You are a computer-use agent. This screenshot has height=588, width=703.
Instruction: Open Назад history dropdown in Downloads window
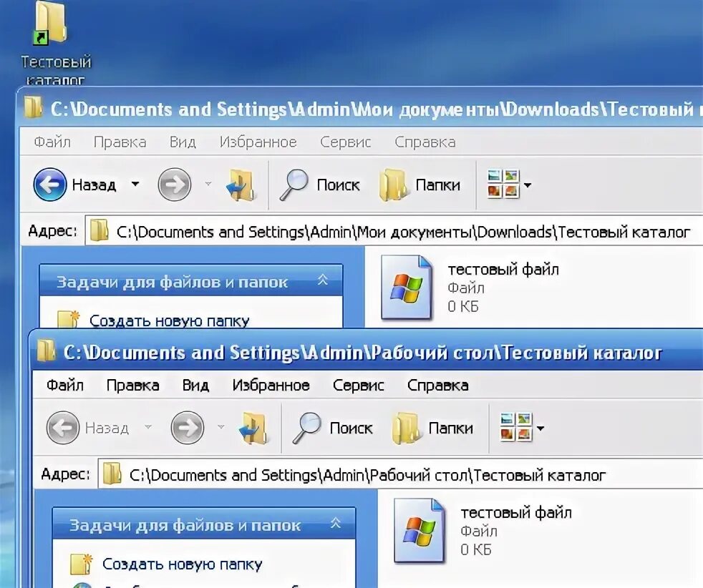[x=135, y=184]
